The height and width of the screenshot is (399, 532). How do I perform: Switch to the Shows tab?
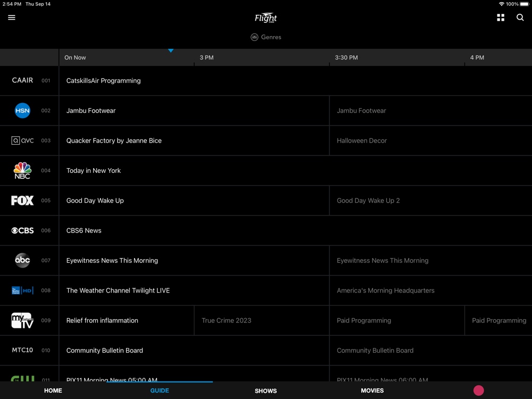point(265,391)
